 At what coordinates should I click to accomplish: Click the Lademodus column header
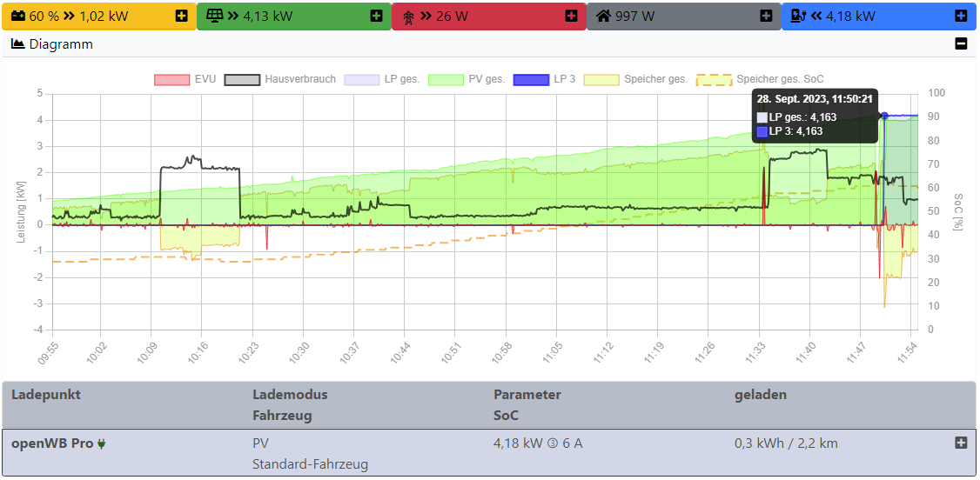pyautogui.click(x=290, y=395)
